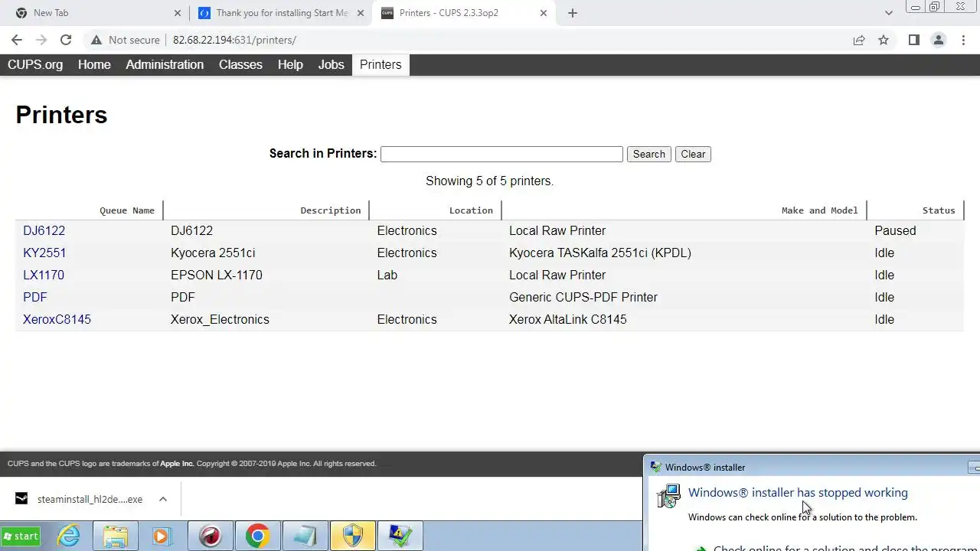Open CUPS.org in the nav bar
This screenshot has width=980, height=551.
(35, 65)
